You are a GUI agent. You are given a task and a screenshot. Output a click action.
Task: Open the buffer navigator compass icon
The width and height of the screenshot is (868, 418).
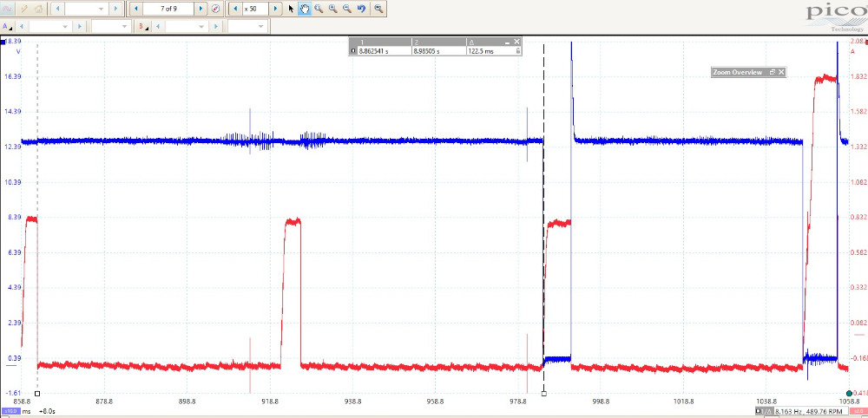coord(215,8)
